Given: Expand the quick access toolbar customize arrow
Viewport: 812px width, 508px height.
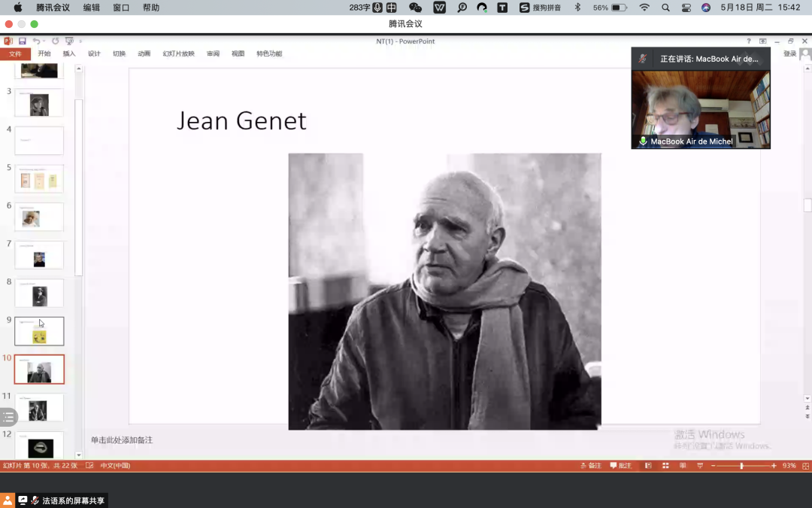Looking at the screenshot, I should tap(80, 41).
